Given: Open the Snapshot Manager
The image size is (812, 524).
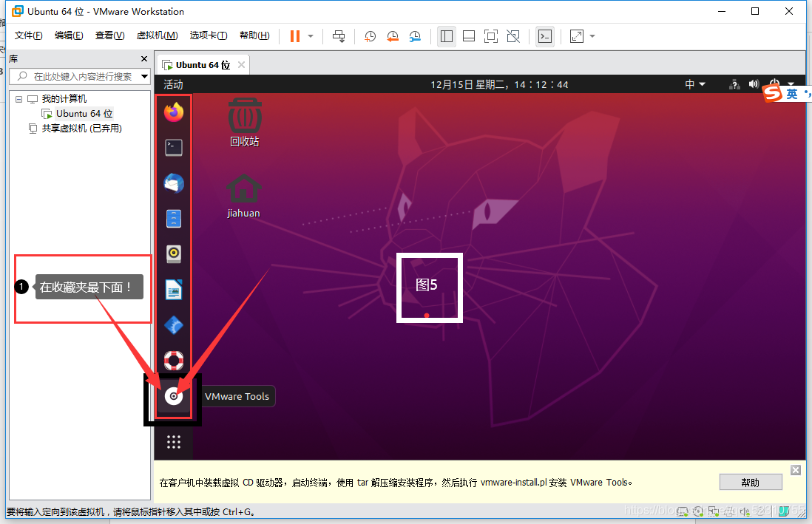Looking at the screenshot, I should click(416, 35).
